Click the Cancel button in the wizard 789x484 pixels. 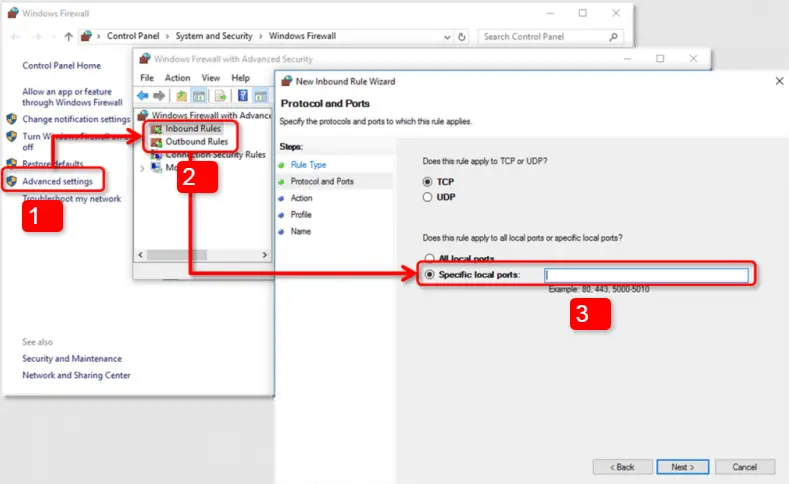click(x=745, y=467)
